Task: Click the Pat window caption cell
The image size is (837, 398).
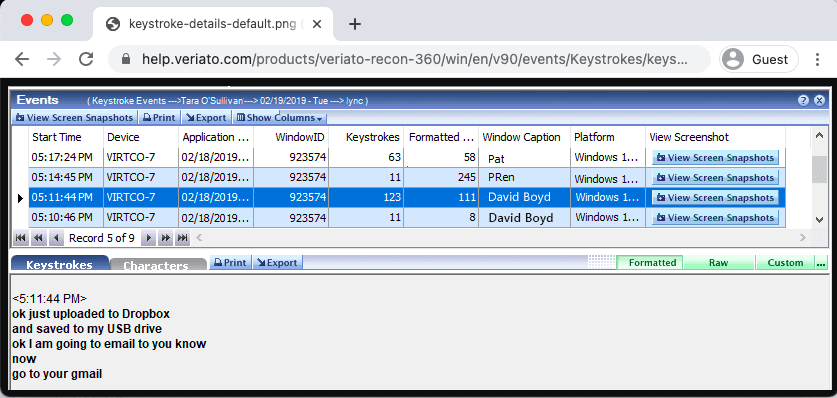Action: [524, 158]
